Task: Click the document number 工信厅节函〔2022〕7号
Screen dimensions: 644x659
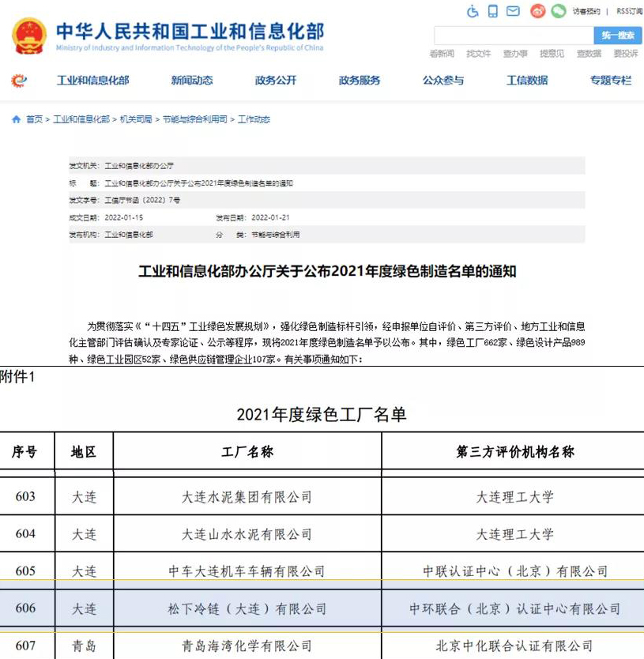Action: pyautogui.click(x=142, y=200)
